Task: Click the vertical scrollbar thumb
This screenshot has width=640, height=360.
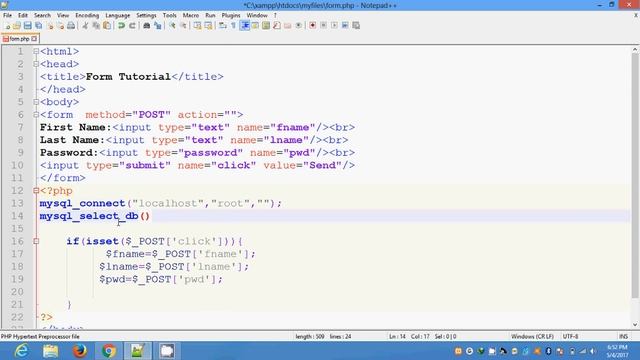Action: [635, 176]
